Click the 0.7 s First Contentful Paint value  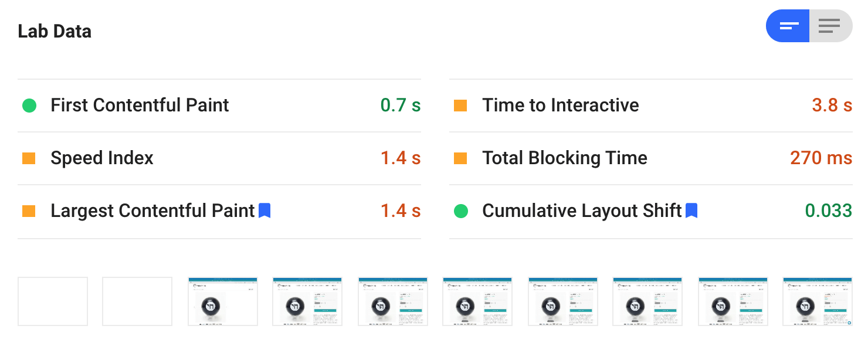pos(401,106)
